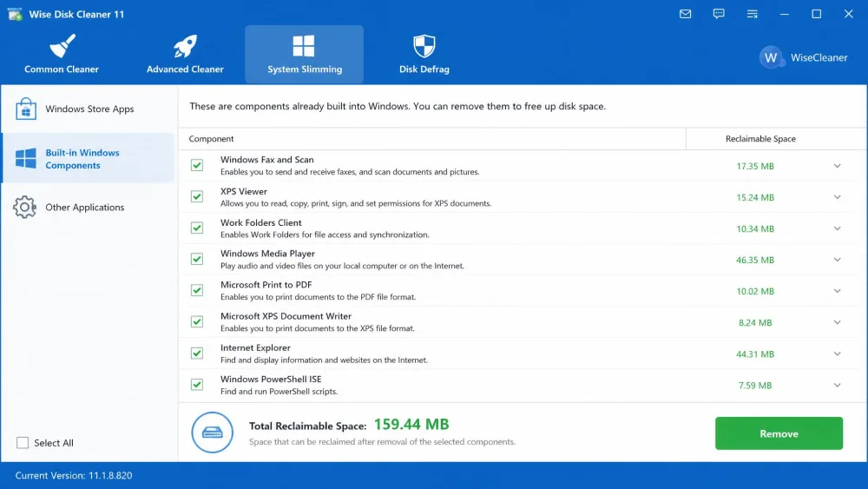
Task: Click the Windows Fax and Scan component name
Action: pyautogui.click(x=266, y=160)
